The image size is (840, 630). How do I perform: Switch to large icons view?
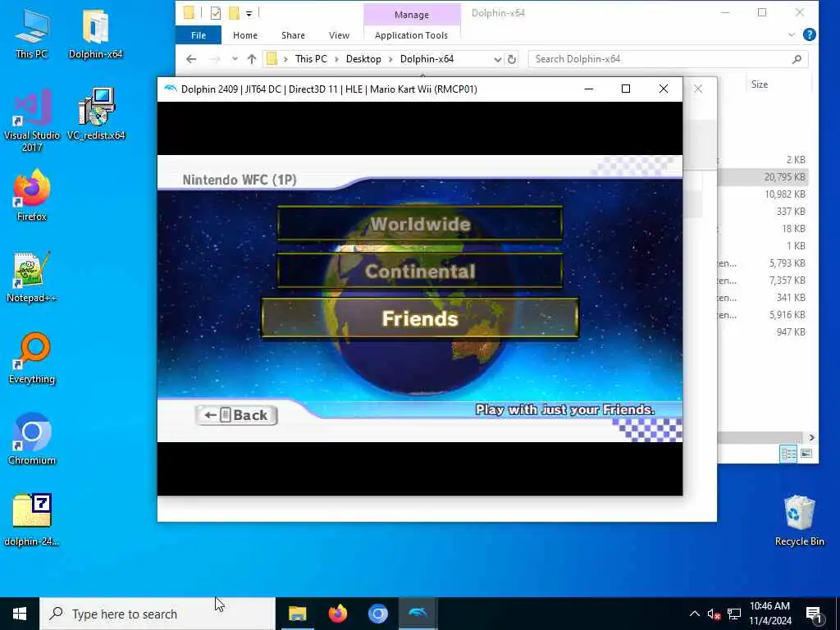(806, 454)
